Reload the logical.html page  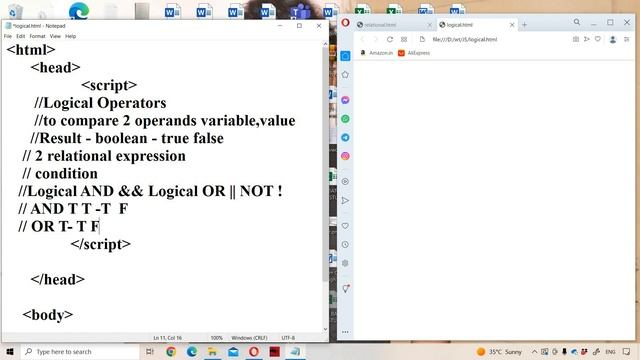click(x=390, y=39)
